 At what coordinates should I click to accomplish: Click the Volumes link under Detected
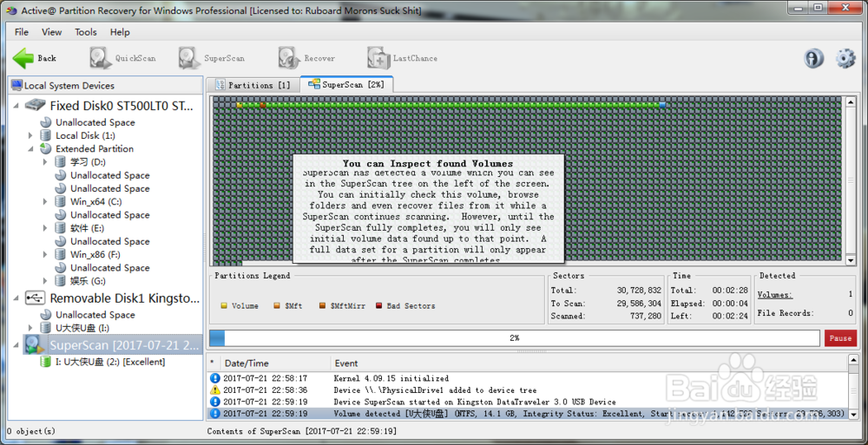pos(775,295)
